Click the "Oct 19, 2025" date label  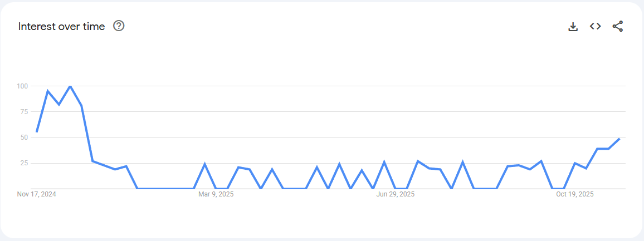click(x=575, y=194)
